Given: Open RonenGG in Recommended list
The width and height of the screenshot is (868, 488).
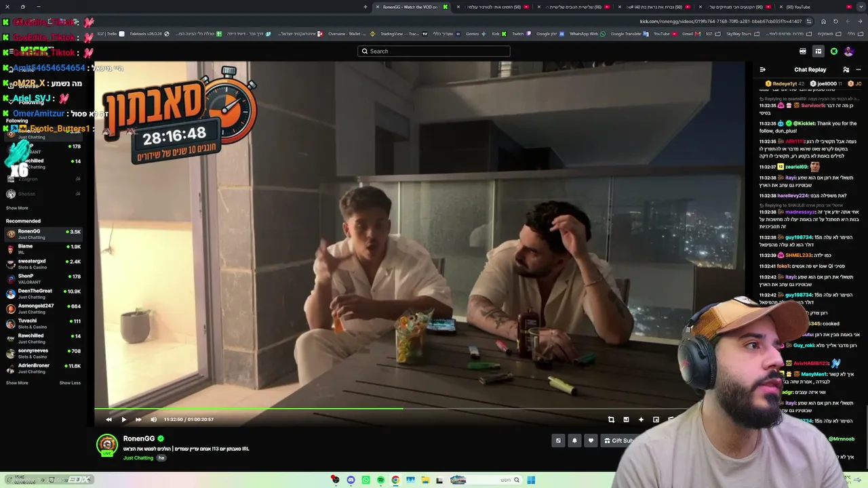Looking at the screenshot, I should (43, 234).
